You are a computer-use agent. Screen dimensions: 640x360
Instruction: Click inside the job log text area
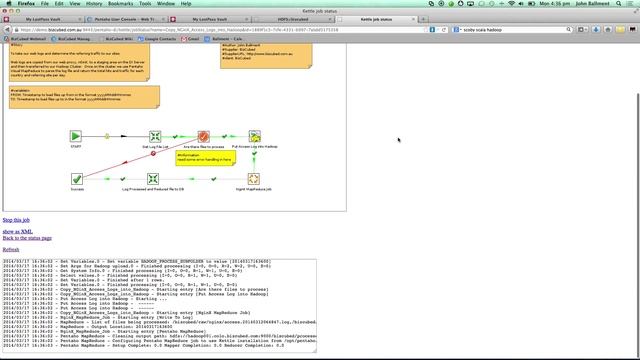click(x=159, y=305)
